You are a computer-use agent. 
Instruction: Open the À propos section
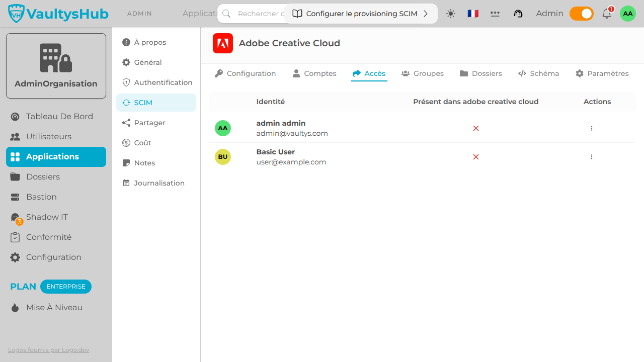(156, 42)
